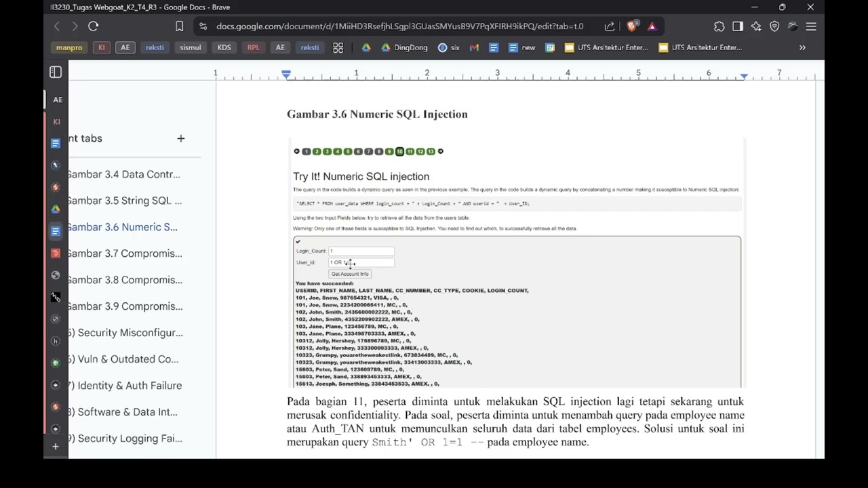Screen dimensions: 868x488
Task: Toggle the Brave sidebar panel icon
Action: tap(738, 26)
